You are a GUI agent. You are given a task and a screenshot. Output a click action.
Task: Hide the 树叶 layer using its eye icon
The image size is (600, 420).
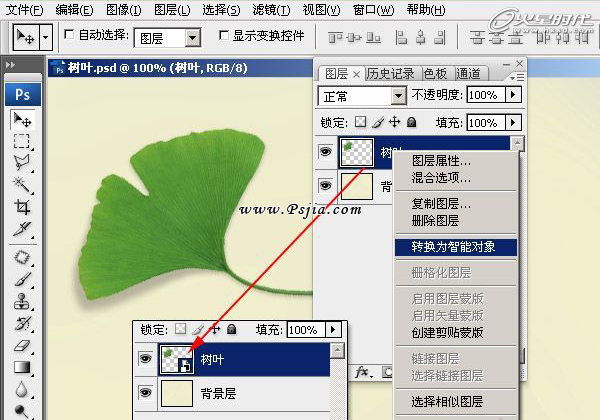click(325, 153)
